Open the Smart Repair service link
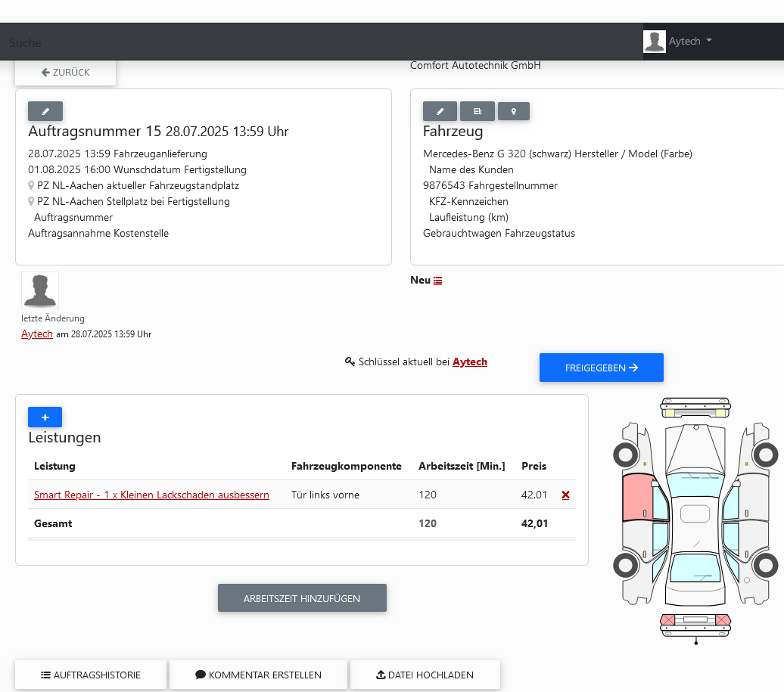 pos(151,495)
